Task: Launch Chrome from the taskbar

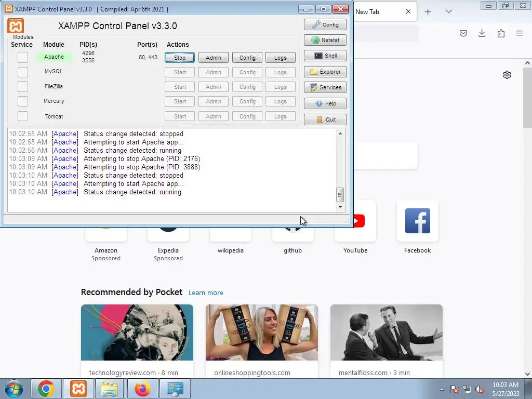Action: point(46,389)
